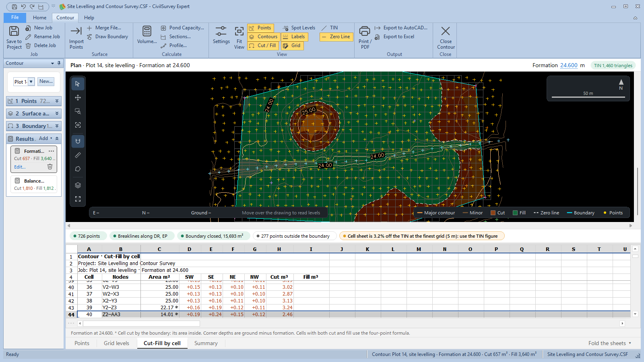Viewport: 644px width, 362px height.
Task: Select the Balance result card
Action: click(x=34, y=184)
